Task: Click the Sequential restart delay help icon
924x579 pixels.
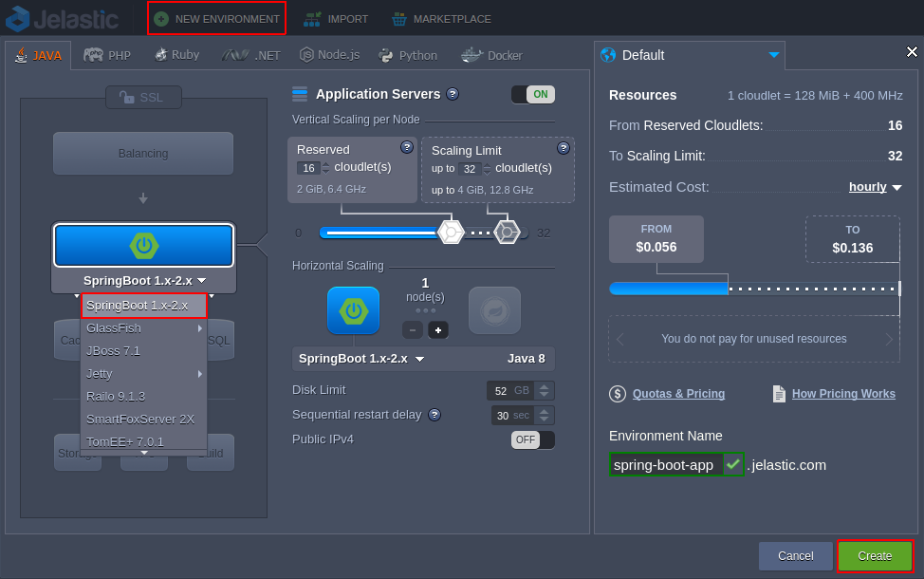Action: (434, 415)
